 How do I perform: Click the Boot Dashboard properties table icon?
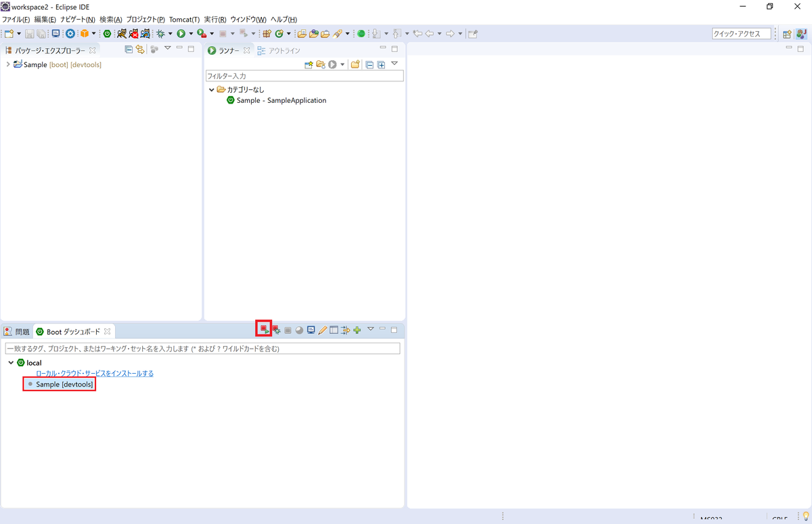click(x=334, y=330)
